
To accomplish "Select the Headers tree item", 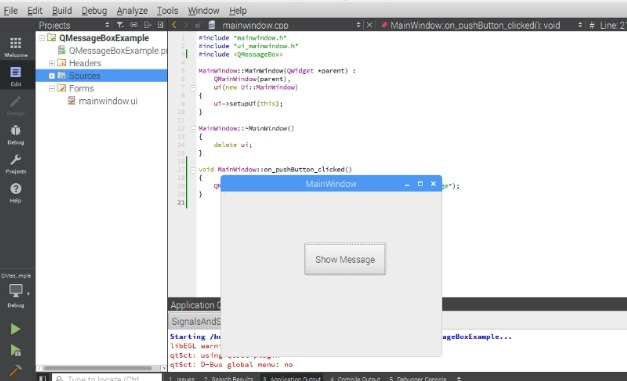I will point(85,63).
